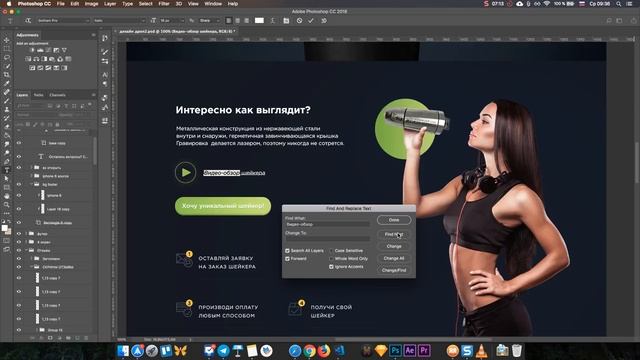Enable the Whole Word Only checkbox
The height and width of the screenshot is (360, 640).
pos(331,259)
